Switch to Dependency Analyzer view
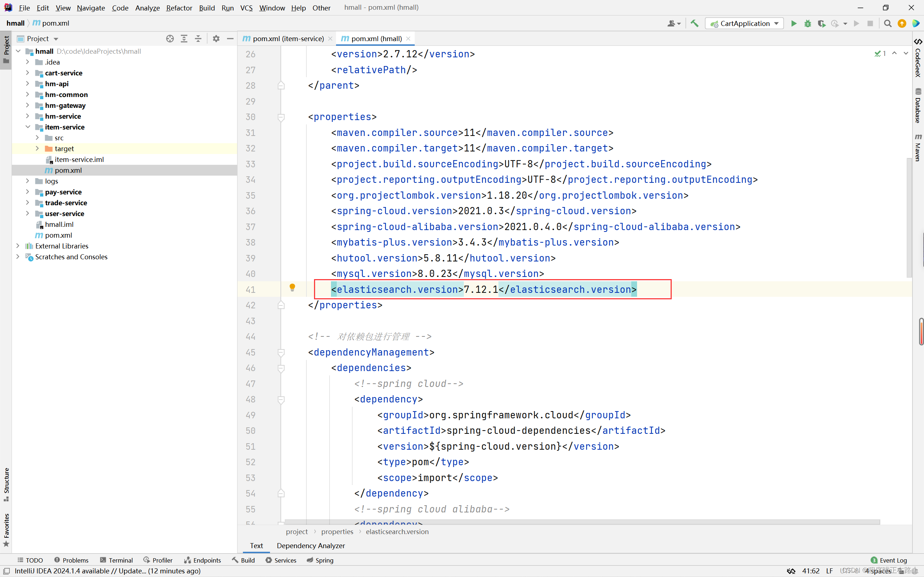Screen dimensions: 924x577 click(x=310, y=545)
